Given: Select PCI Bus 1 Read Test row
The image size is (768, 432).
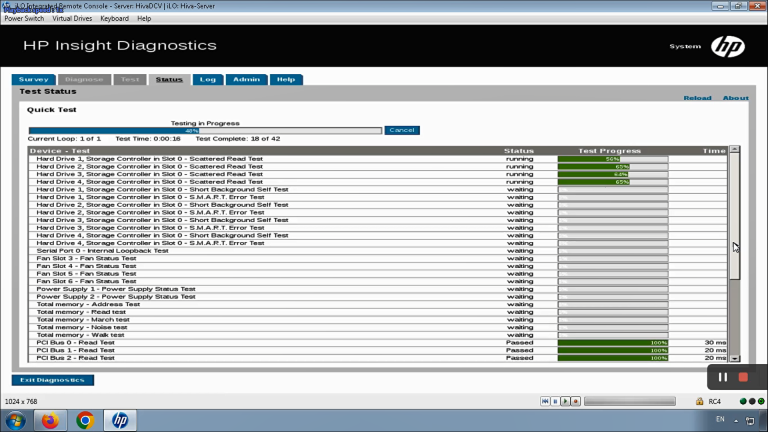Looking at the screenshot, I should [x=378, y=350].
